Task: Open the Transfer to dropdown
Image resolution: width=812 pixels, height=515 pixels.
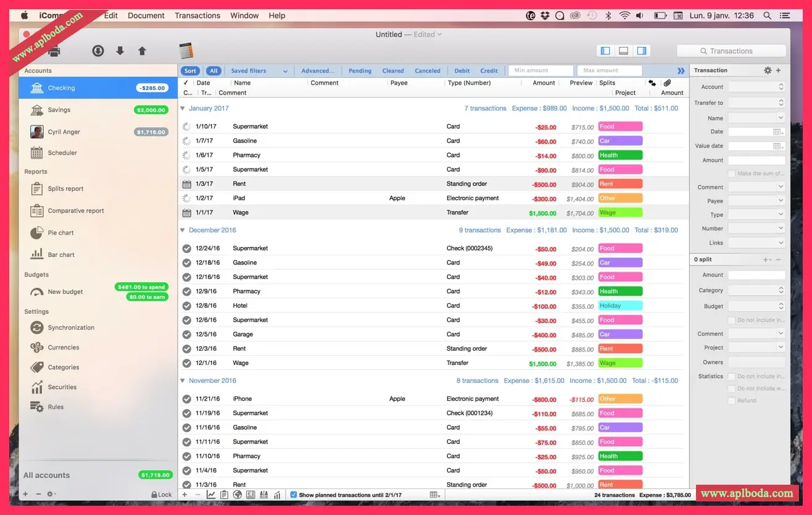Action: 756,103
